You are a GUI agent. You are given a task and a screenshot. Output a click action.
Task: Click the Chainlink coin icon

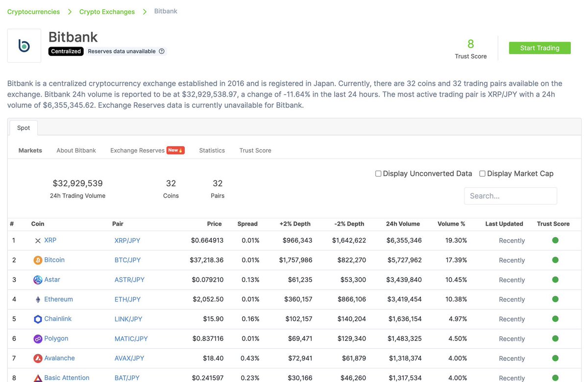[x=38, y=319]
